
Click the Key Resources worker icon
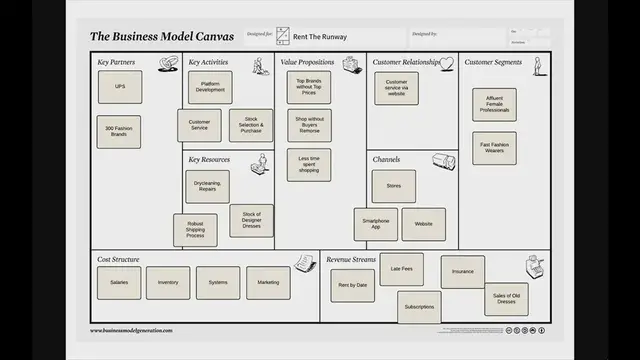[260, 164]
